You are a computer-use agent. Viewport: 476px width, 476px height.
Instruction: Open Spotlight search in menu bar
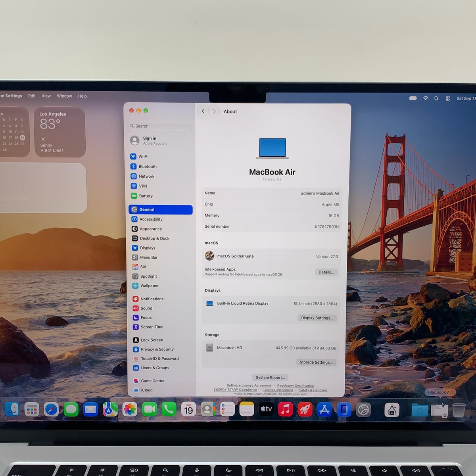click(436, 98)
